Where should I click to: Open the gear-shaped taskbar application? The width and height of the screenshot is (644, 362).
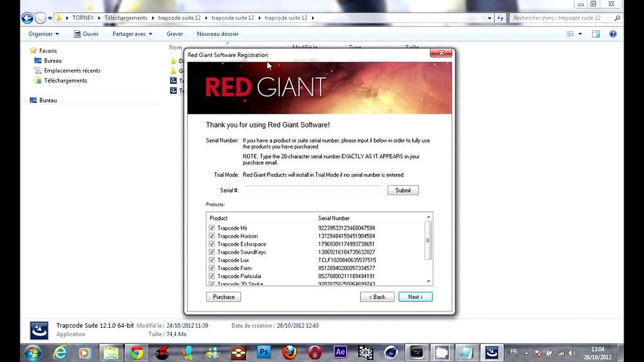pyautogui.click(x=365, y=352)
